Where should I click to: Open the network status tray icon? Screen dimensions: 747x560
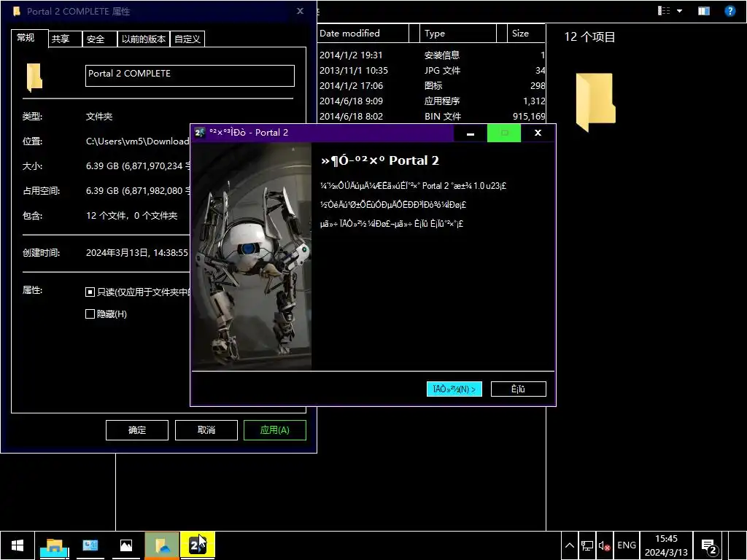pyautogui.click(x=587, y=545)
